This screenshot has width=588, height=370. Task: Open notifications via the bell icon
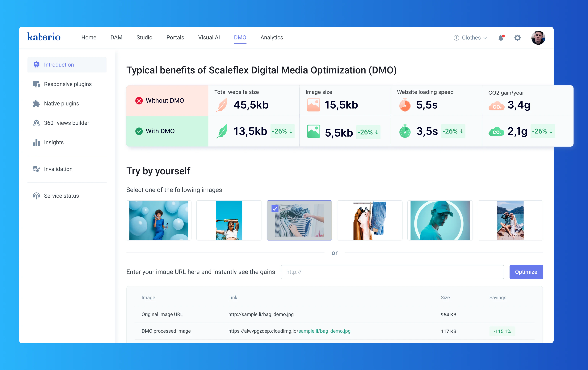point(501,38)
